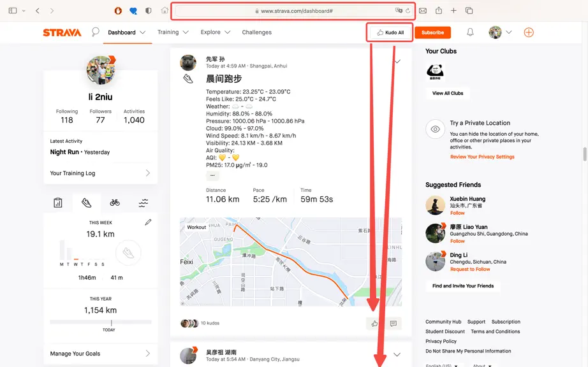Select the running shoe stats tab
This screenshot has width=588, height=367.
pos(87,203)
